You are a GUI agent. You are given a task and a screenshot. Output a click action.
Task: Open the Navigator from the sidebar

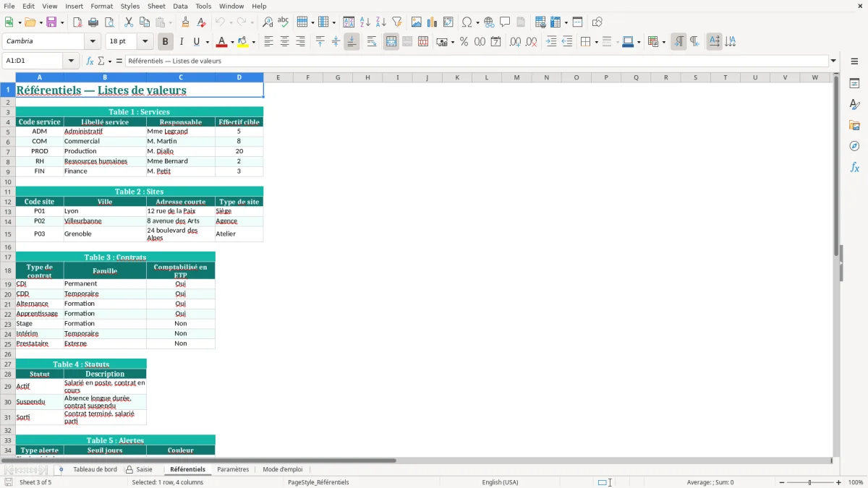point(854,147)
